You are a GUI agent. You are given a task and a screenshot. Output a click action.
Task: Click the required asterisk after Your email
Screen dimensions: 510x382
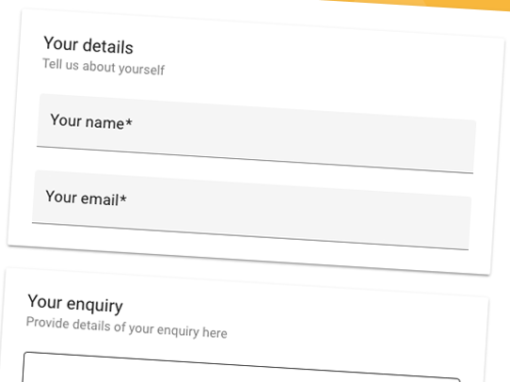point(123,199)
